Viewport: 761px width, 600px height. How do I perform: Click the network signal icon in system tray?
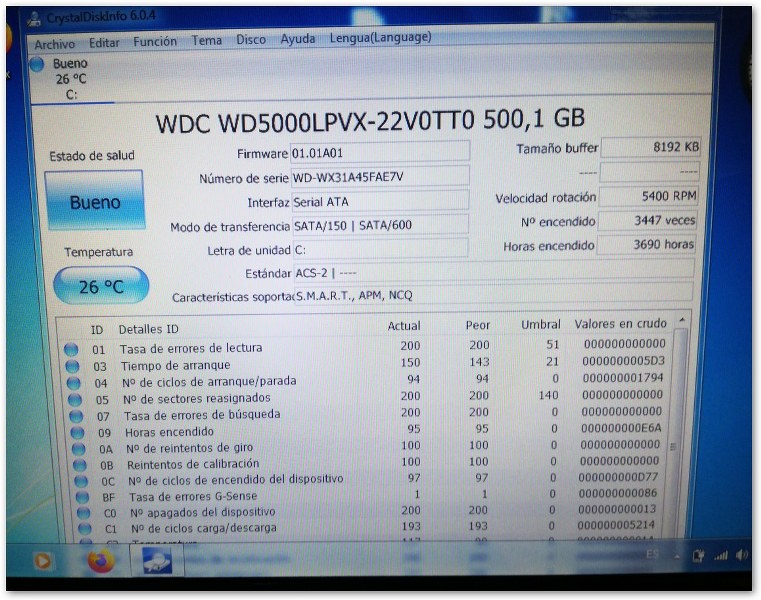[719, 554]
